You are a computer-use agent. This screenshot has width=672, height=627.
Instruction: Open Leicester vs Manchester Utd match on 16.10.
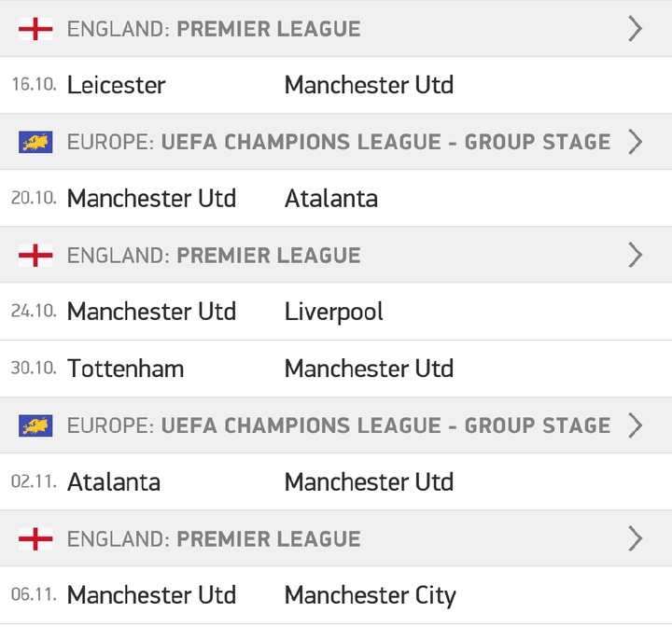pos(336,85)
